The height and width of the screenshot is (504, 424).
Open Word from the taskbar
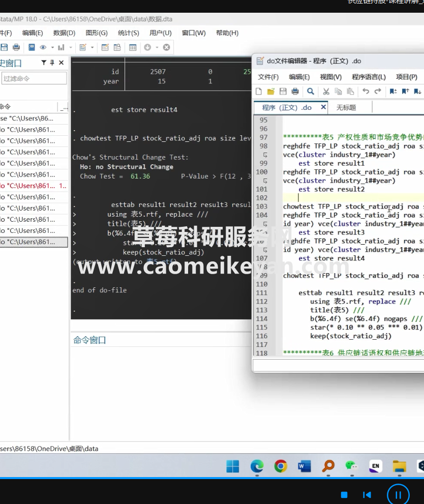(304, 466)
